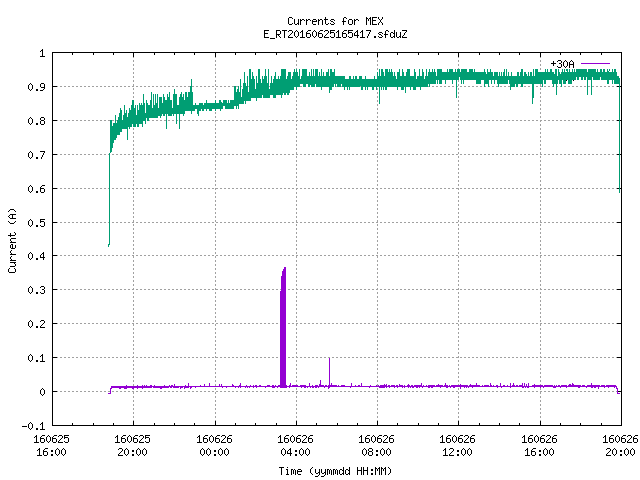This screenshot has width=640, height=480.
Task: Click the y-axis tick value 0
Action: [42, 392]
